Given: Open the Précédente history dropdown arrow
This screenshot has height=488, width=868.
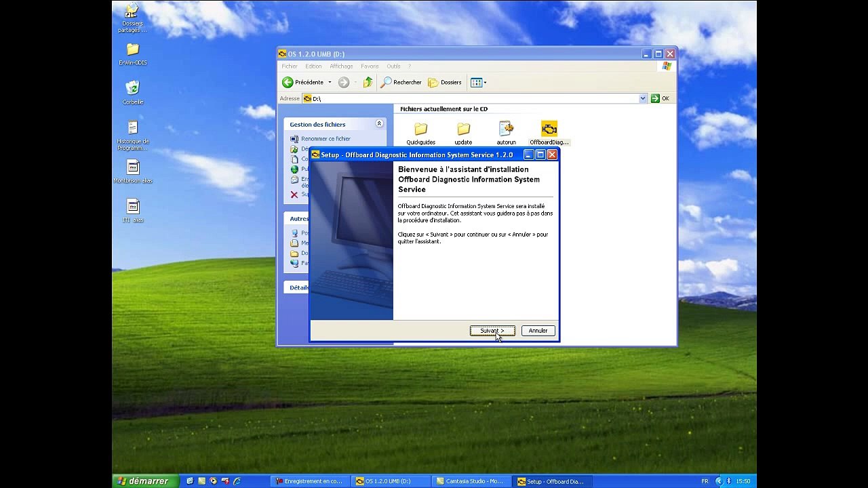Looking at the screenshot, I should tap(330, 82).
